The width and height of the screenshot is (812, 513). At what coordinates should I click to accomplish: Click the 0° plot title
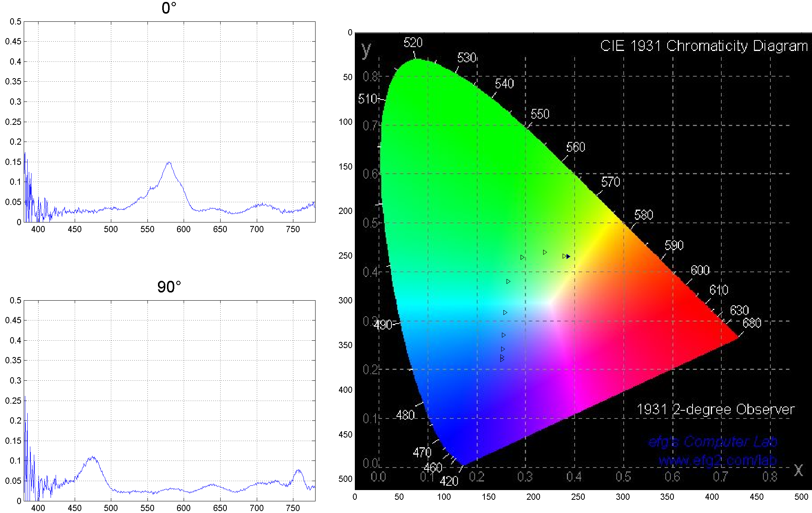[169, 8]
